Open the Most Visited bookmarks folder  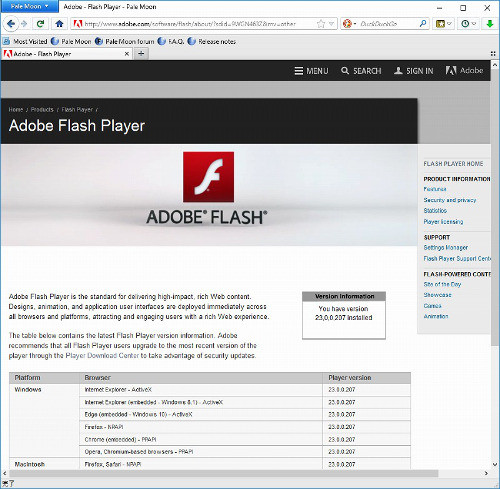click(x=25, y=41)
